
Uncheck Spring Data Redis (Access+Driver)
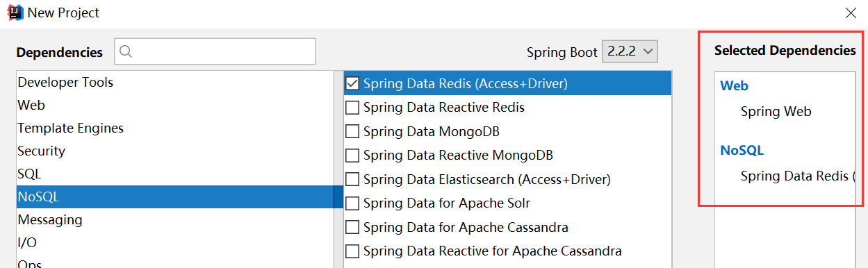point(352,84)
